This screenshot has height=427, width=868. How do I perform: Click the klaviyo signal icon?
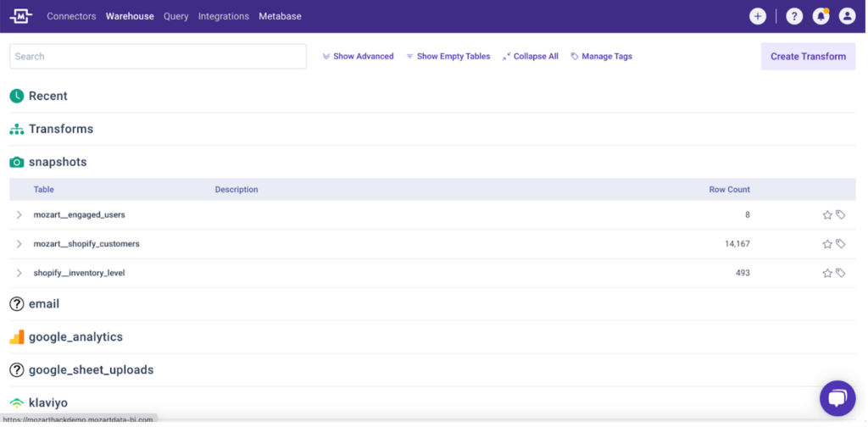coord(17,402)
